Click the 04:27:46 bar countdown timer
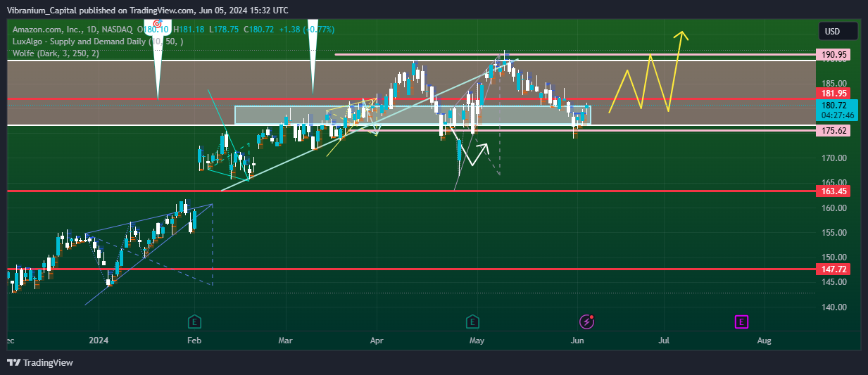This screenshot has width=868, height=375. tap(836, 115)
